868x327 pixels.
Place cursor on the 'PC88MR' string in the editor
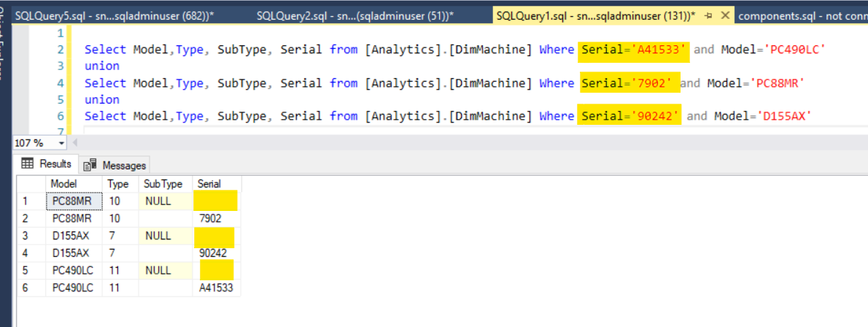(778, 83)
